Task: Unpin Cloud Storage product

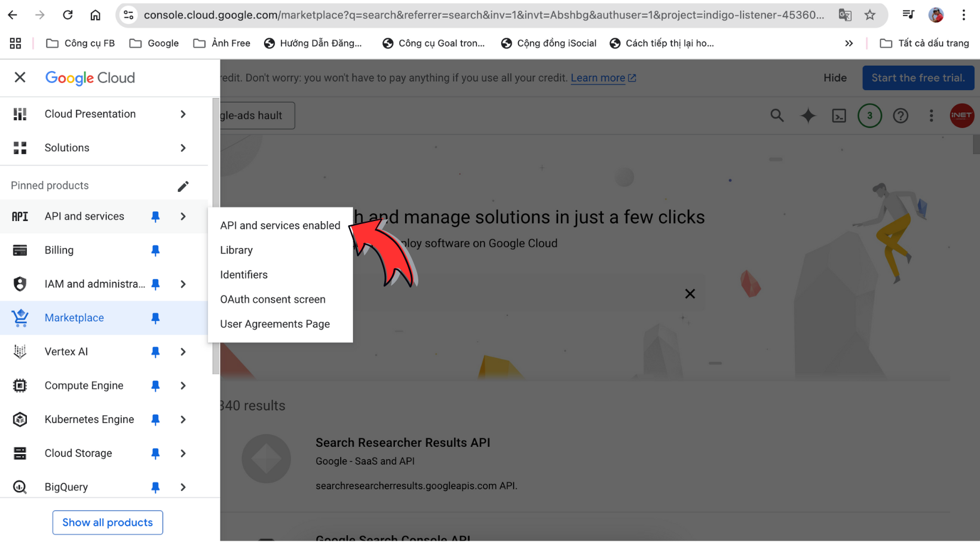Action: [x=155, y=453]
